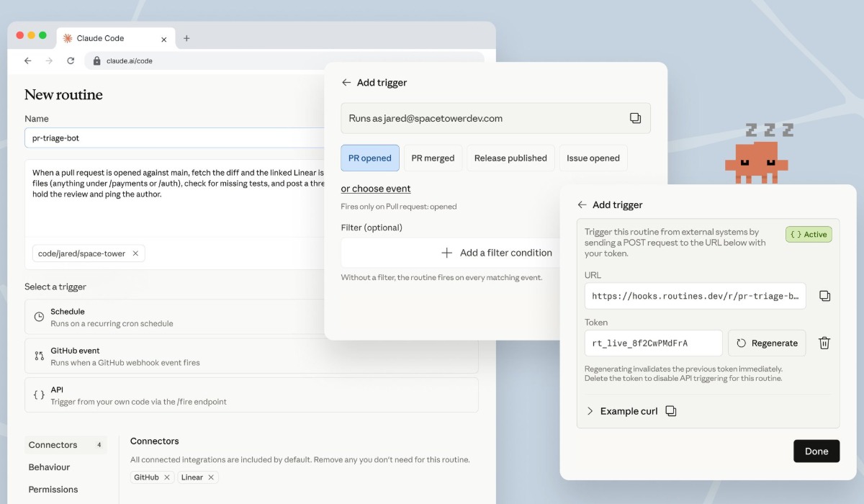Select the PR merged event
864x504 pixels.
click(x=433, y=158)
